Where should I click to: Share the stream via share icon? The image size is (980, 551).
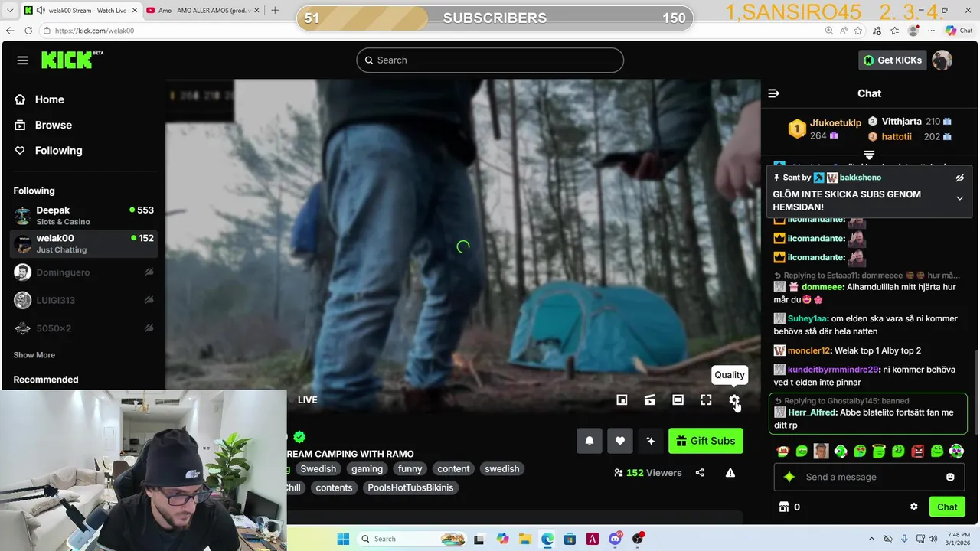click(x=700, y=473)
